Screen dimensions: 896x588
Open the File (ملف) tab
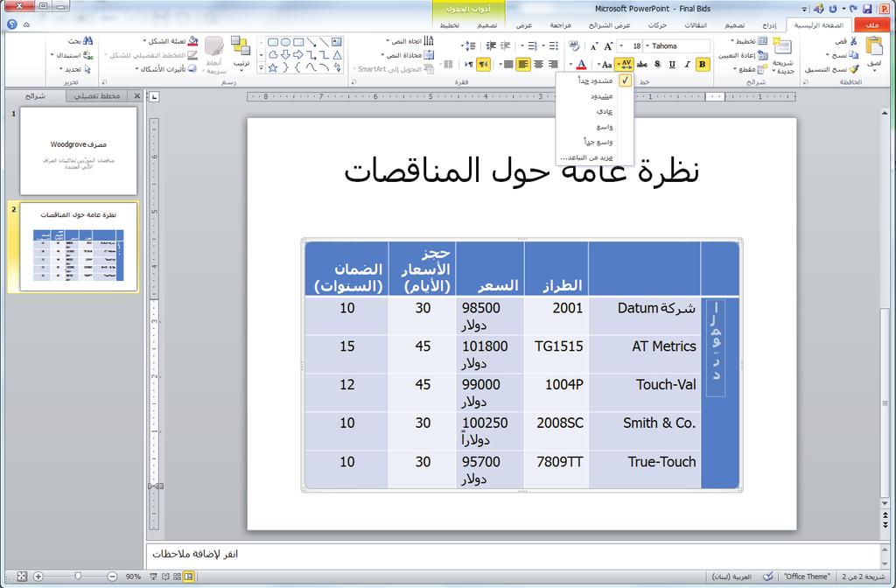(x=871, y=25)
